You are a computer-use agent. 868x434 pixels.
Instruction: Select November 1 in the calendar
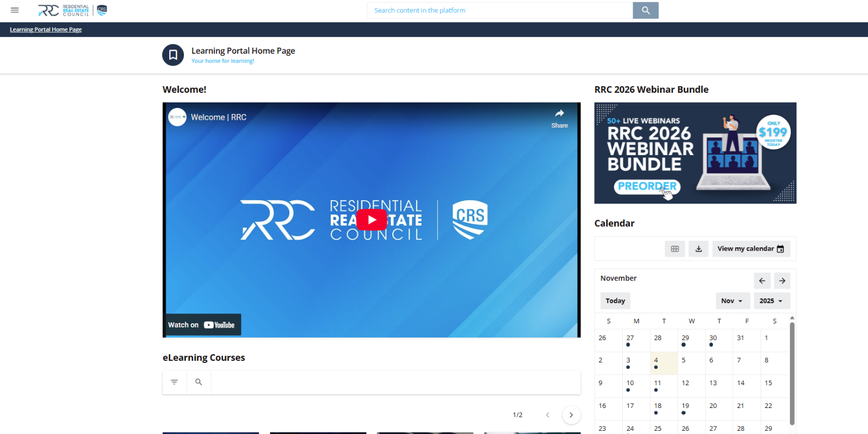[775, 340]
